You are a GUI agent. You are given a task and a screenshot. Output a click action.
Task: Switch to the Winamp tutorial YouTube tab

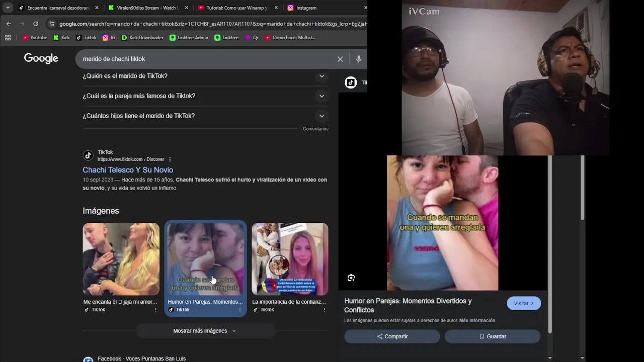coord(237,8)
